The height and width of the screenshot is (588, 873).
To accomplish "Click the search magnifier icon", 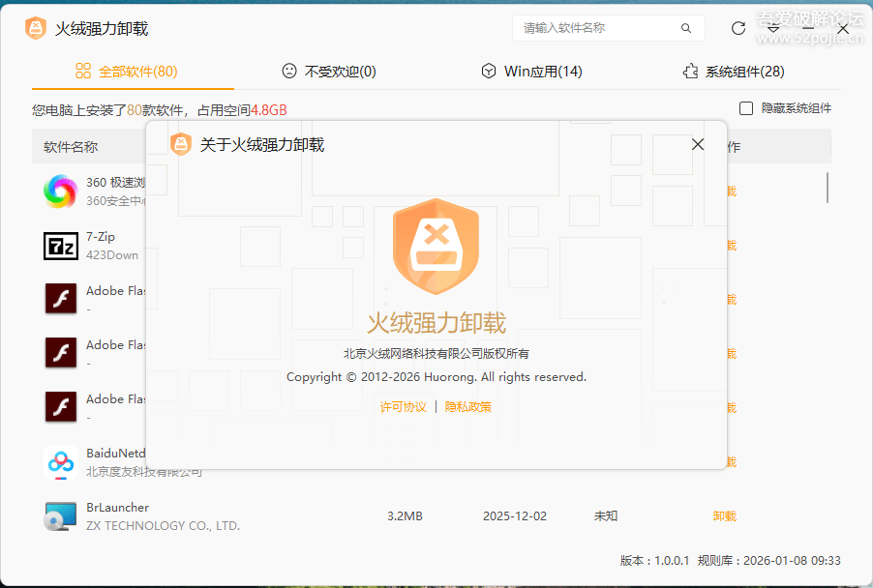I will [685, 28].
